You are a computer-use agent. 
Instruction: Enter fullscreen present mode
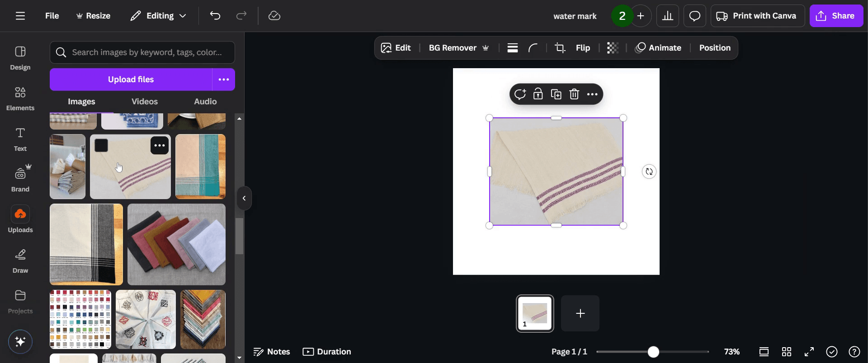[809, 352]
